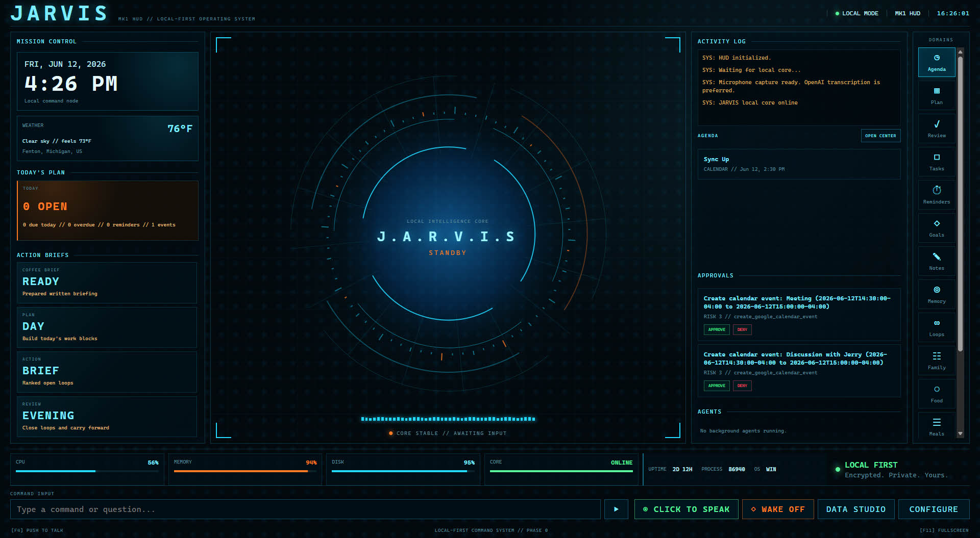Click 'No background agents running.' text
Viewport: 980px width, 538px height.
(743, 431)
